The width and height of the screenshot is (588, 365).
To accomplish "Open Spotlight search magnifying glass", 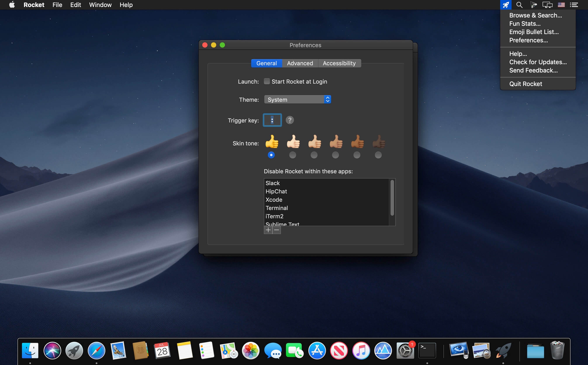I will 519,5.
